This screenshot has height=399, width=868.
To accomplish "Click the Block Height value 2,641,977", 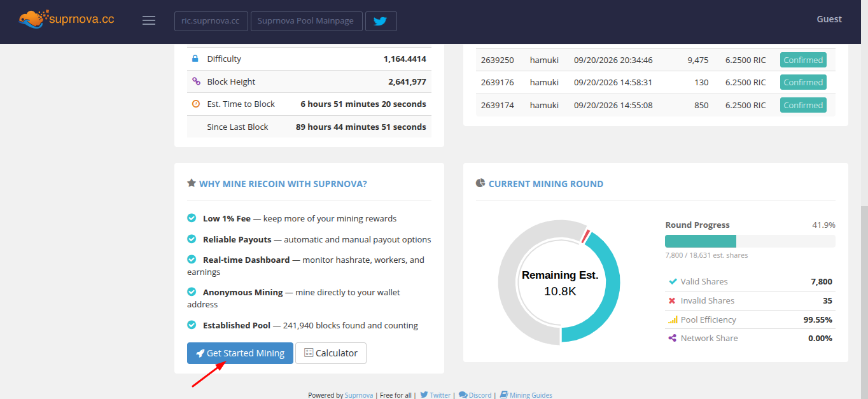I will [407, 81].
